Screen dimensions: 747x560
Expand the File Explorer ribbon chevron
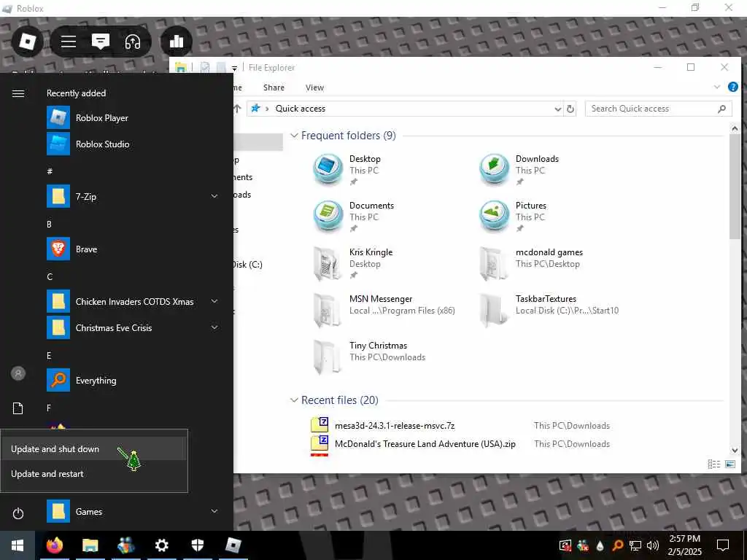(717, 87)
